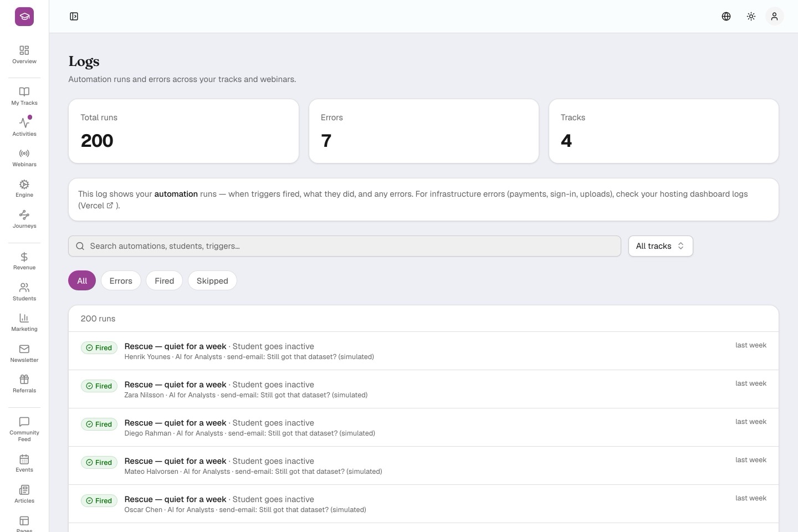Open Pages in sidebar
The width and height of the screenshot is (798, 532).
tap(24, 524)
